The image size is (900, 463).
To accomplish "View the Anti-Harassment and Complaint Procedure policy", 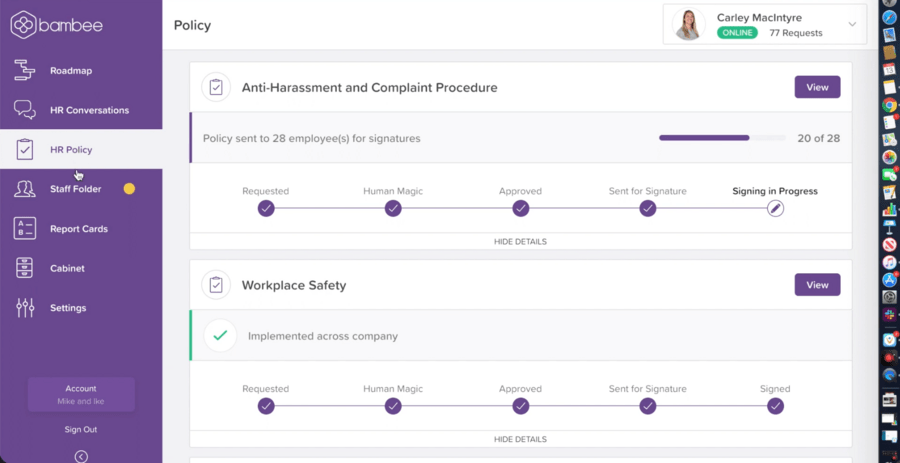I will (x=817, y=87).
